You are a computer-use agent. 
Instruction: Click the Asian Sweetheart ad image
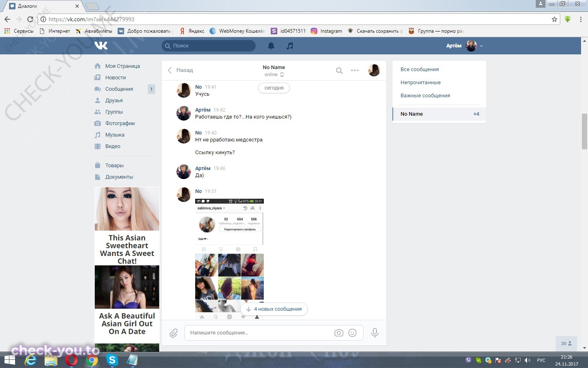127,209
